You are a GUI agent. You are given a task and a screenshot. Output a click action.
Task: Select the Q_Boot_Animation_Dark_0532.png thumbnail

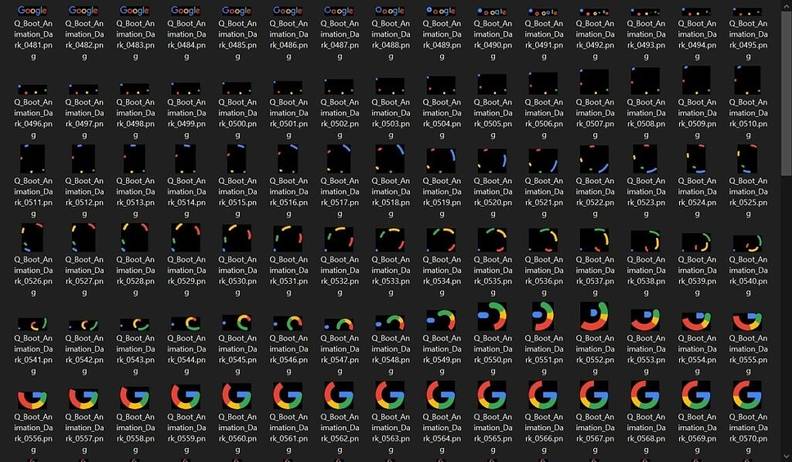[x=339, y=239]
